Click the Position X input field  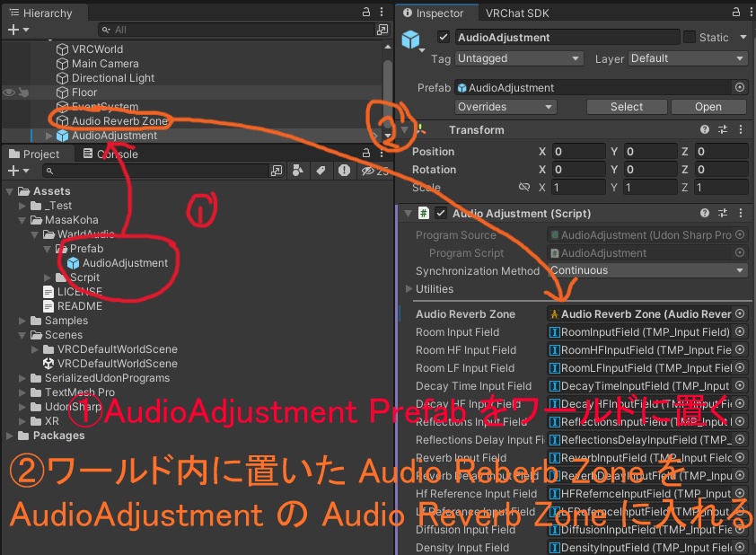[x=577, y=151]
